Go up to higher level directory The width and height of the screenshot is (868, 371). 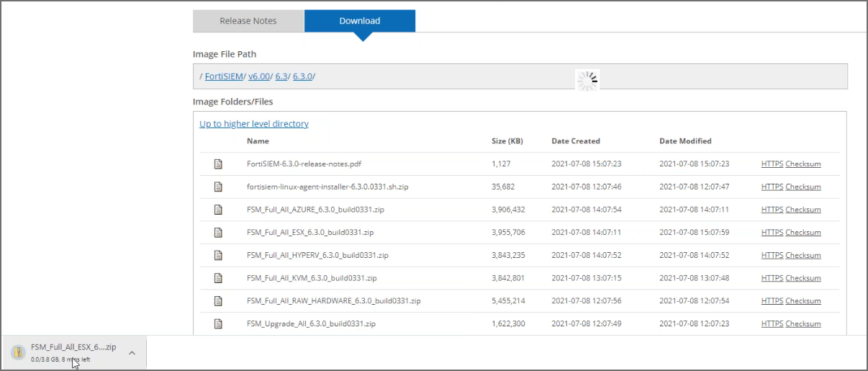[253, 124]
